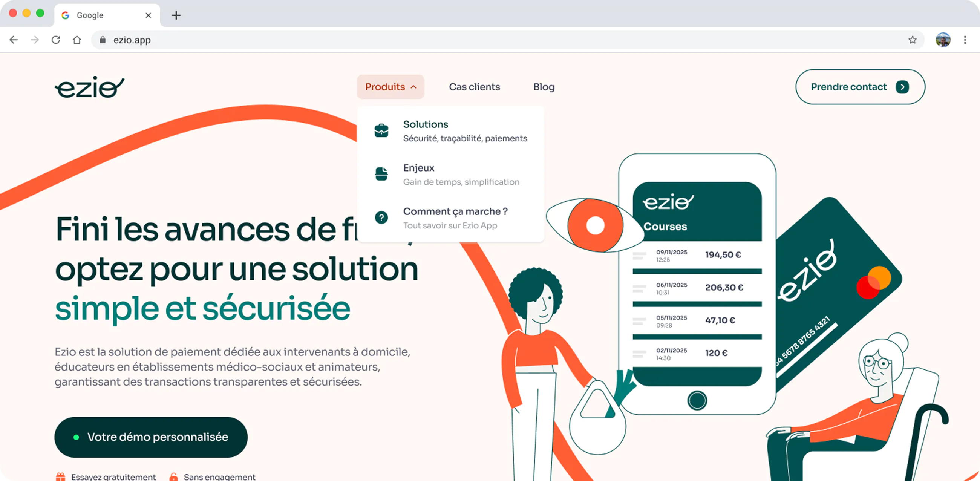Click the Sans engagement text

[x=219, y=477]
